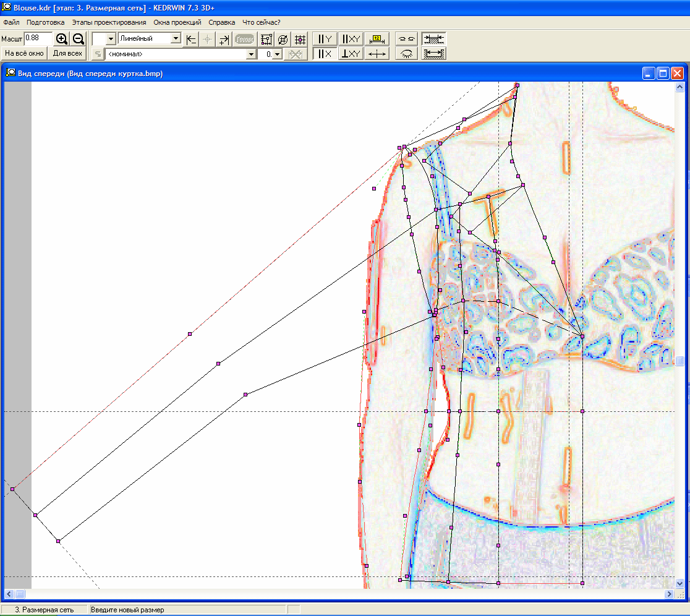Expand the <номинал> combo box
690x616 pixels.
click(x=251, y=54)
